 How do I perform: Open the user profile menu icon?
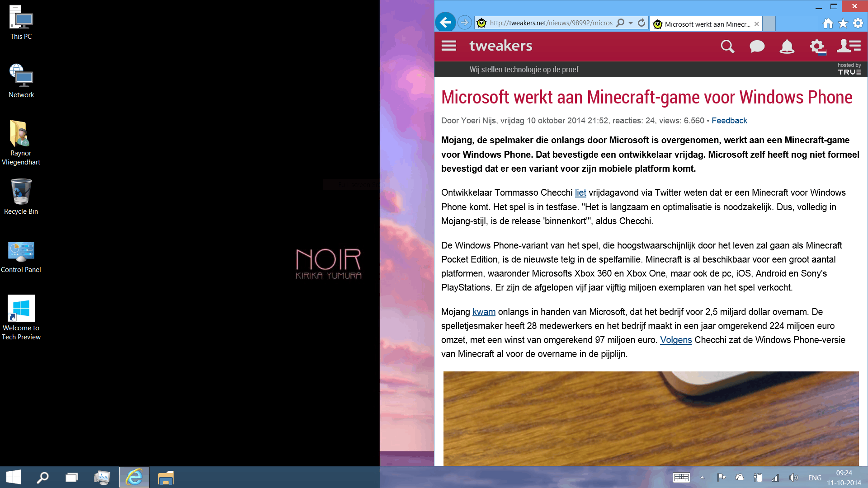(x=849, y=46)
